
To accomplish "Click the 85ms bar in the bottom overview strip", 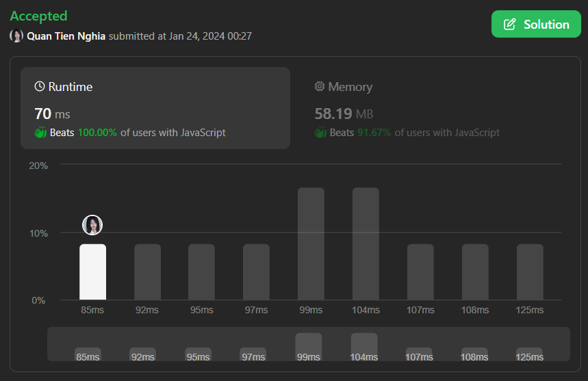I will coord(88,354).
